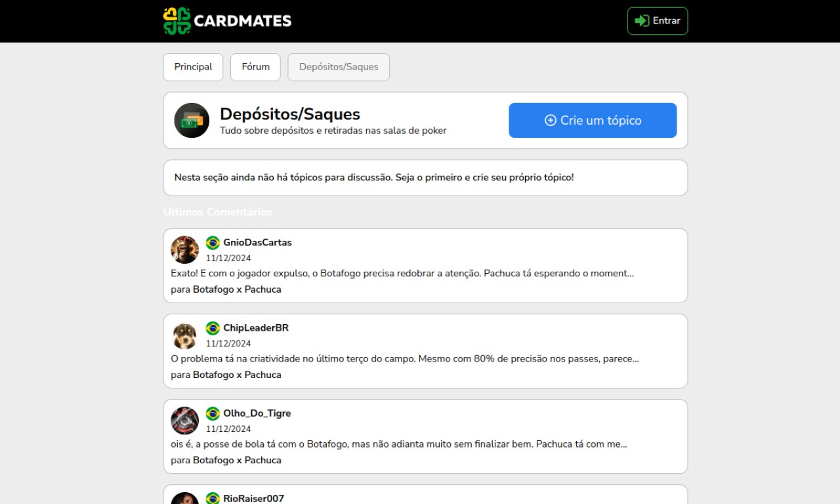
Task: Open GnioDasCartas avatar image
Action: click(x=184, y=250)
